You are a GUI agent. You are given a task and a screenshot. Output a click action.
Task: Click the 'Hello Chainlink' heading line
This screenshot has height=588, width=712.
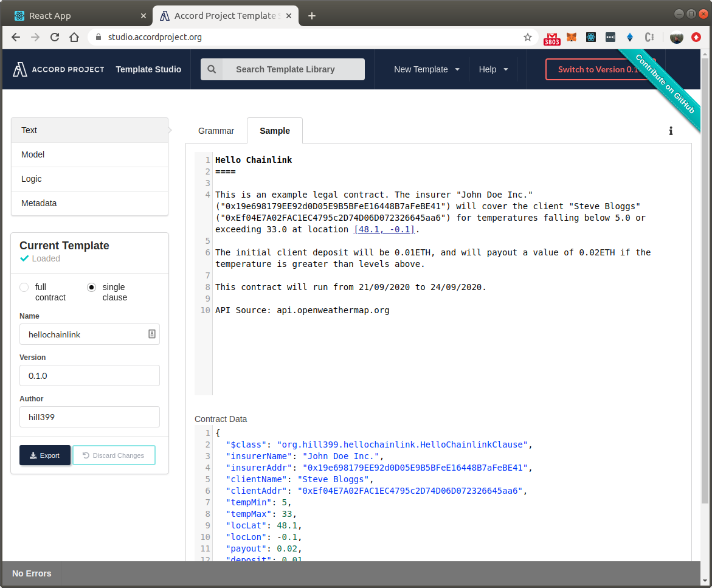click(254, 160)
